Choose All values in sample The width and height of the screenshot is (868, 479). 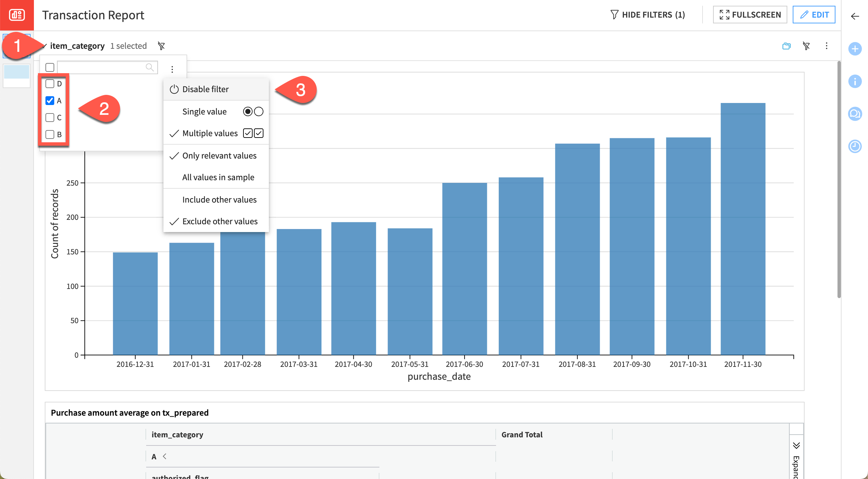[x=216, y=177]
